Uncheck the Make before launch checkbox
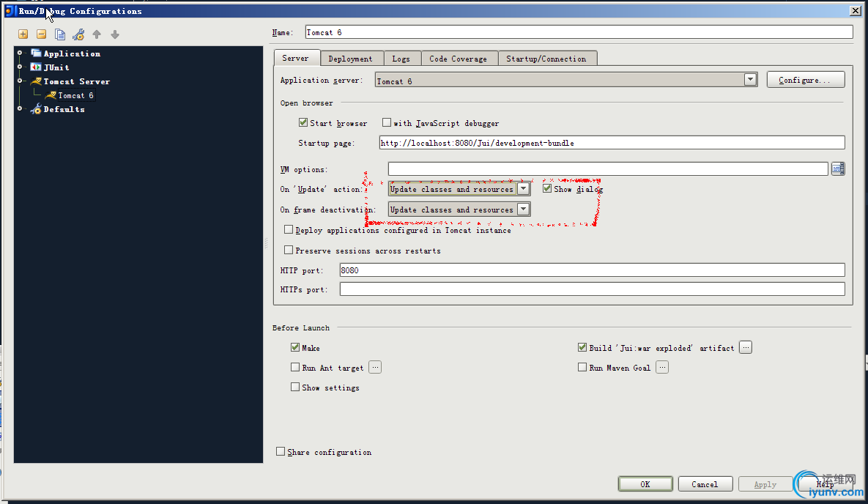The image size is (868, 504). click(295, 347)
